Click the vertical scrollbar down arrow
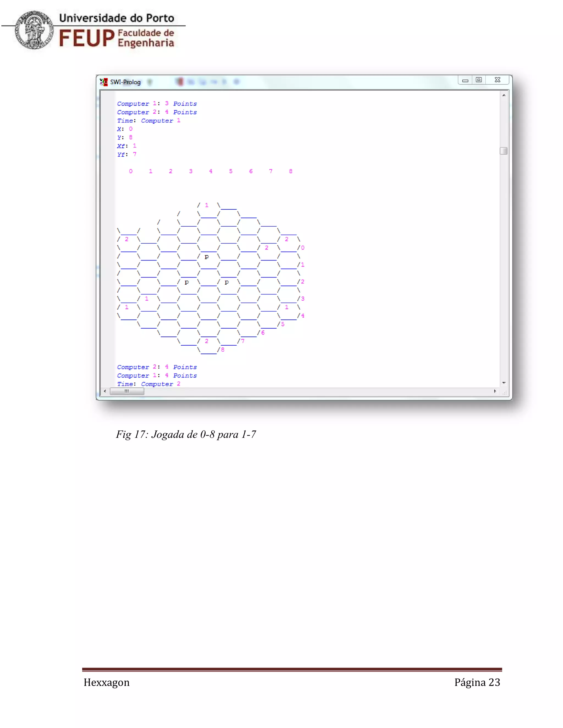Viewport: 563px width, 728px height. click(x=504, y=383)
